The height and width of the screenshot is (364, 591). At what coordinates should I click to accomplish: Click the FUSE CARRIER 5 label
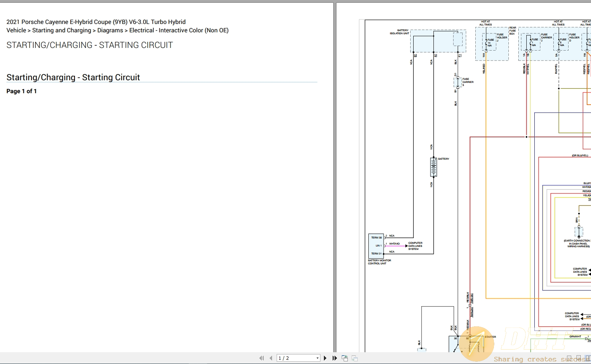(x=468, y=82)
